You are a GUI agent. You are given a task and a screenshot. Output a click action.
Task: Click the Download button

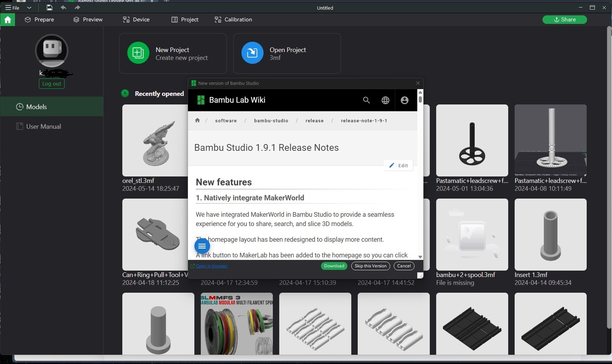pos(334,266)
